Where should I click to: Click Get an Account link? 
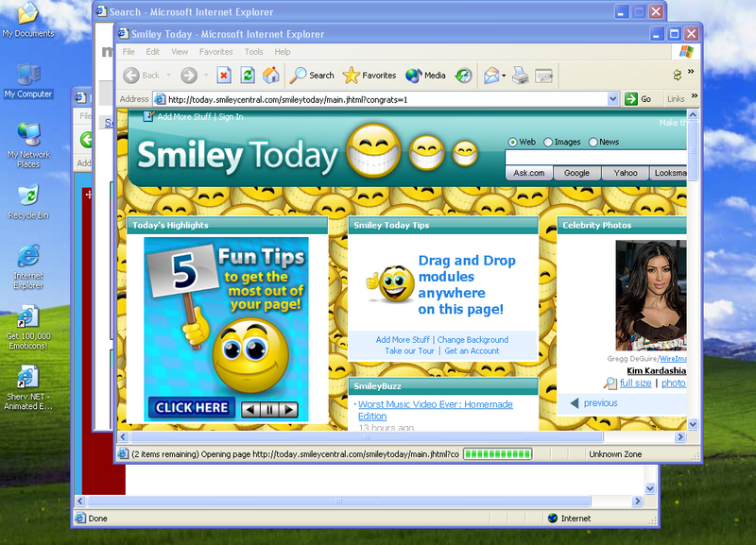(x=472, y=350)
